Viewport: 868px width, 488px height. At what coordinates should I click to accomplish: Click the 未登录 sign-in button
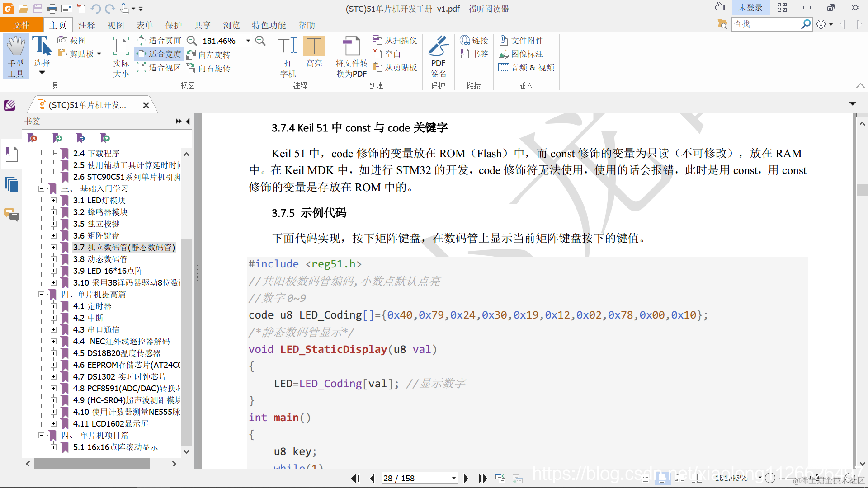tap(750, 8)
